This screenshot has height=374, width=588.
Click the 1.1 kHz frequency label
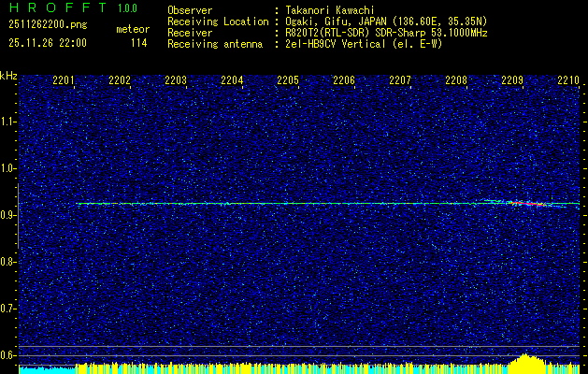point(8,122)
